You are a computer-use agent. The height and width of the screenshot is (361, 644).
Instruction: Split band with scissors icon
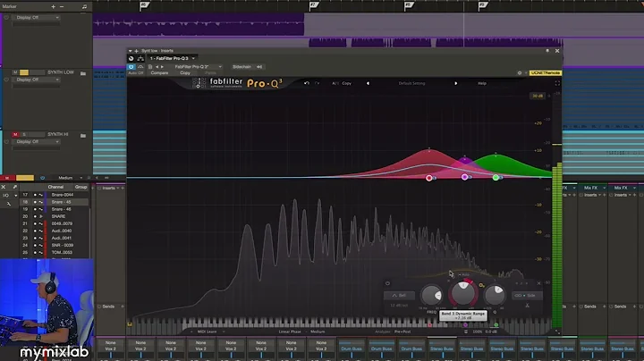pos(528,306)
